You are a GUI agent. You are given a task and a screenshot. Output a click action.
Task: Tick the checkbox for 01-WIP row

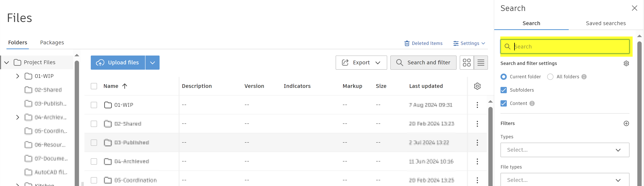94,105
